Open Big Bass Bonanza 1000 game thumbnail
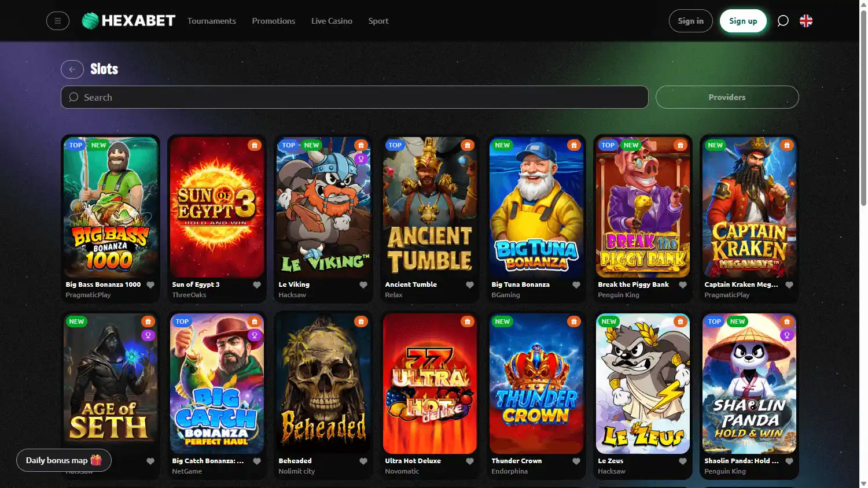 click(x=111, y=207)
